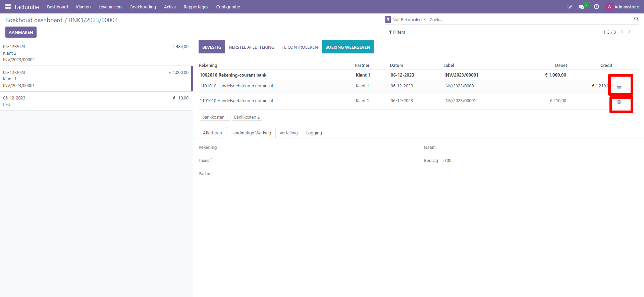Select the Klant 2 € 484,00 transaction
Screen dimensions: 644x297
[96, 53]
